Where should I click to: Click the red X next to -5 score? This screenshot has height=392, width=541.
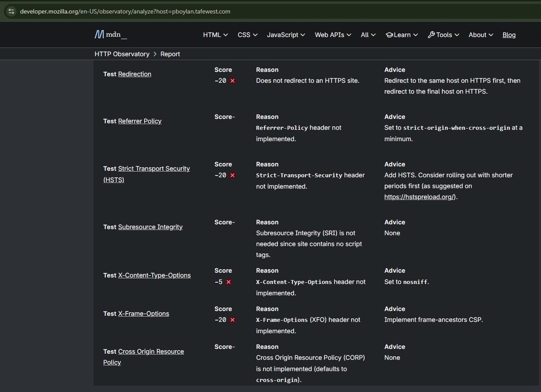(x=229, y=282)
